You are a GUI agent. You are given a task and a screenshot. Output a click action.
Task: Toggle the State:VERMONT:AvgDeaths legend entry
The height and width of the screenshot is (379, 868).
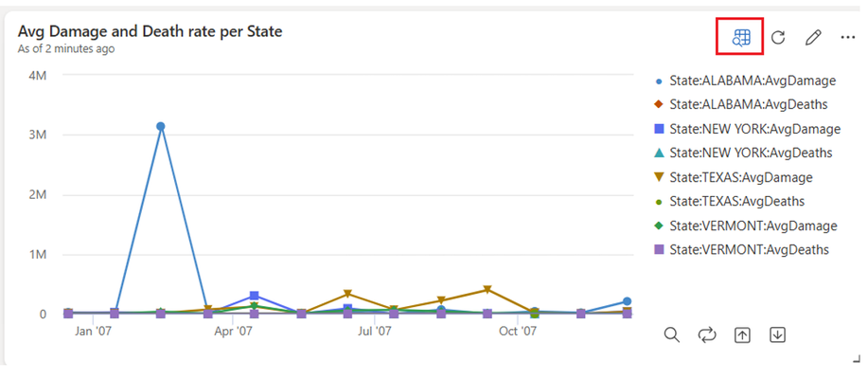[x=742, y=250]
